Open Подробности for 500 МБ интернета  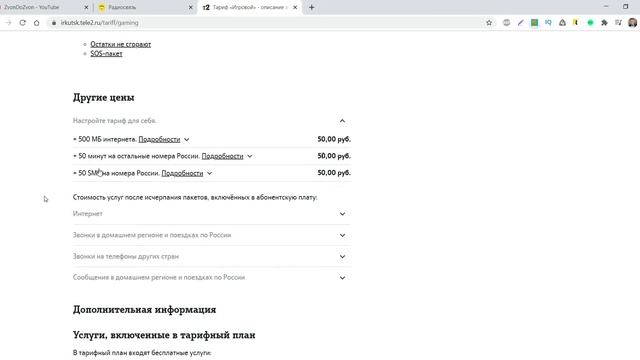tap(159, 139)
